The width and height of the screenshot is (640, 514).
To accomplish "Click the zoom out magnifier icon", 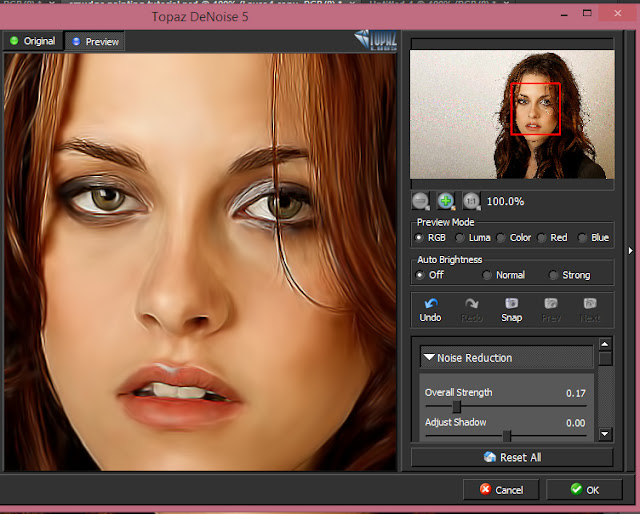I will point(420,201).
